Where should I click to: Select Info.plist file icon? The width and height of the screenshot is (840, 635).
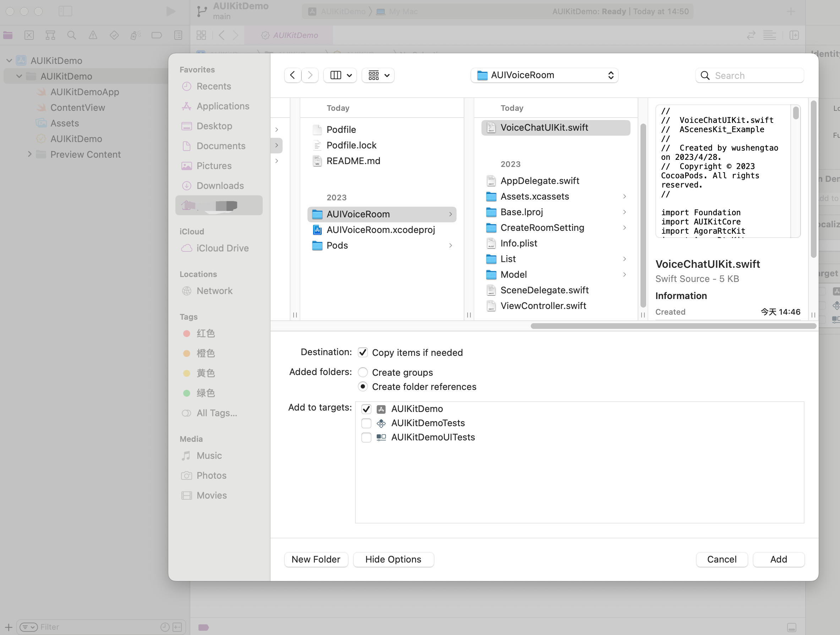[491, 243]
